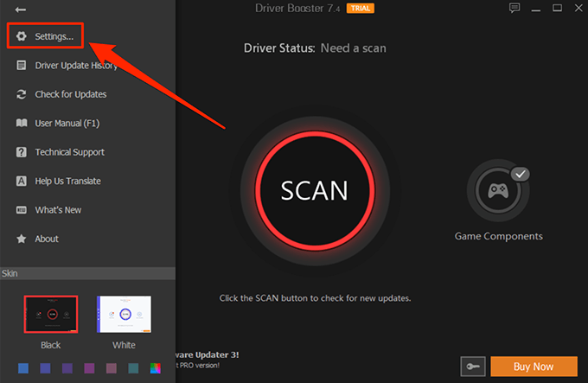Open the feedback speech bubble icon

coord(514,8)
